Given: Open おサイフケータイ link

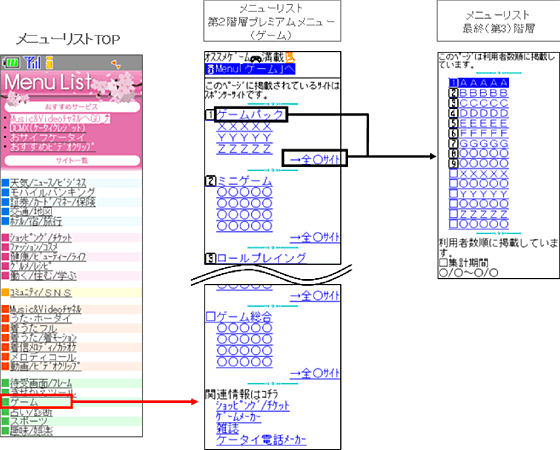Looking at the screenshot, I should [x=48, y=137].
